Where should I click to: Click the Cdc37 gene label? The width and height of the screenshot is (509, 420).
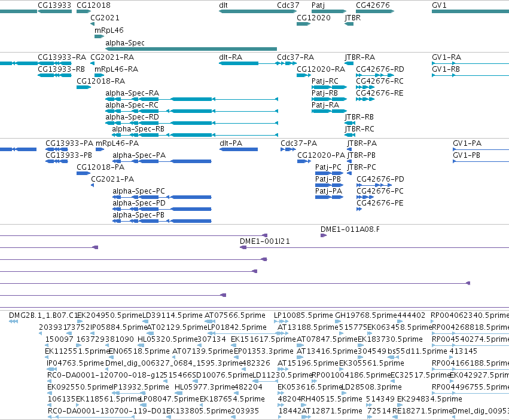click(288, 5)
